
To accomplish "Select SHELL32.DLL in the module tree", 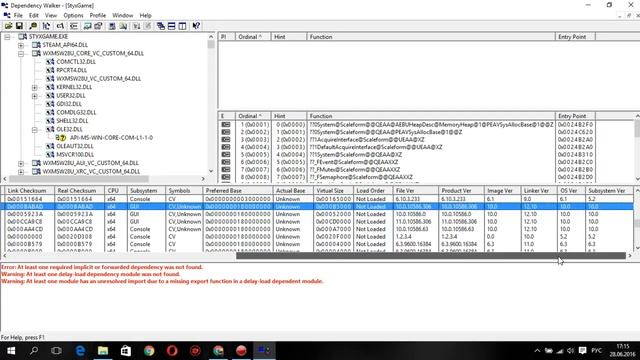I will [72, 121].
